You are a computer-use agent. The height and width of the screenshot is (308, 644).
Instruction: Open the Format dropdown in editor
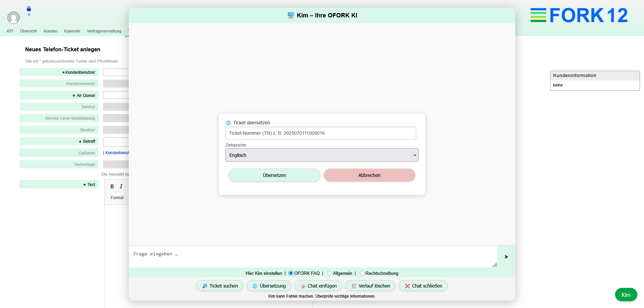(117, 198)
